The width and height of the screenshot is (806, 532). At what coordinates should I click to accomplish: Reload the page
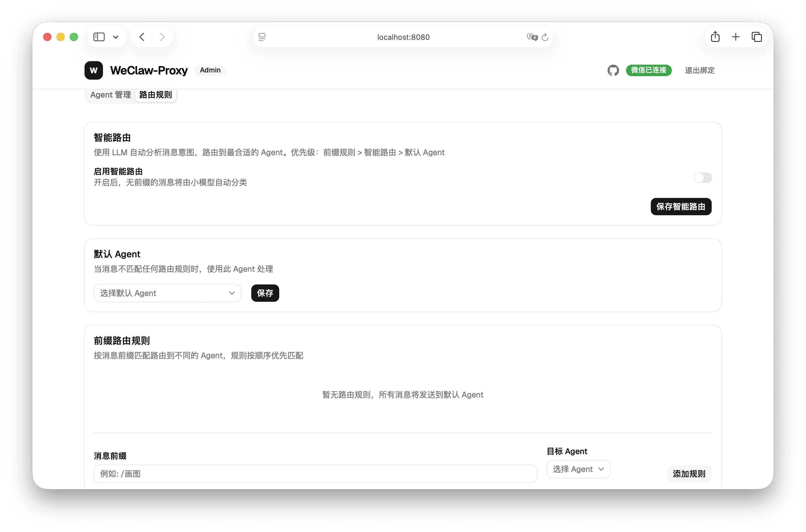545,37
